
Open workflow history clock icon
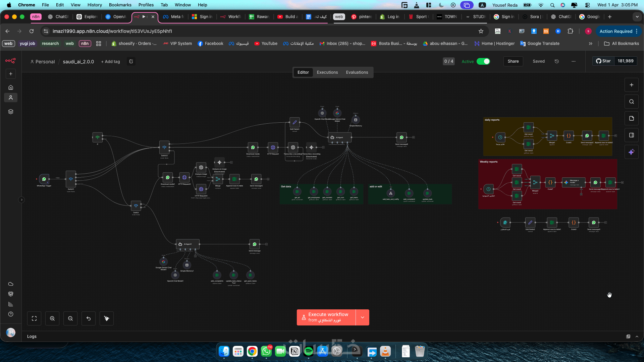557,61
